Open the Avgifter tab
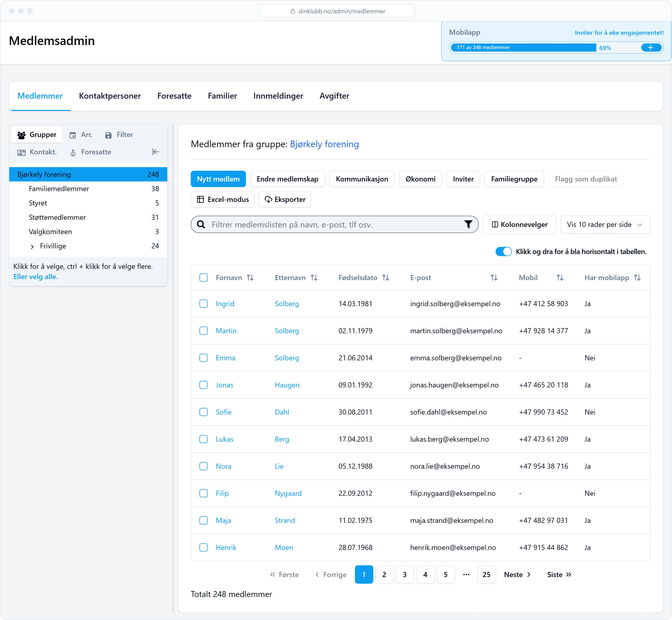Image resolution: width=672 pixels, height=620 pixels. coord(334,96)
